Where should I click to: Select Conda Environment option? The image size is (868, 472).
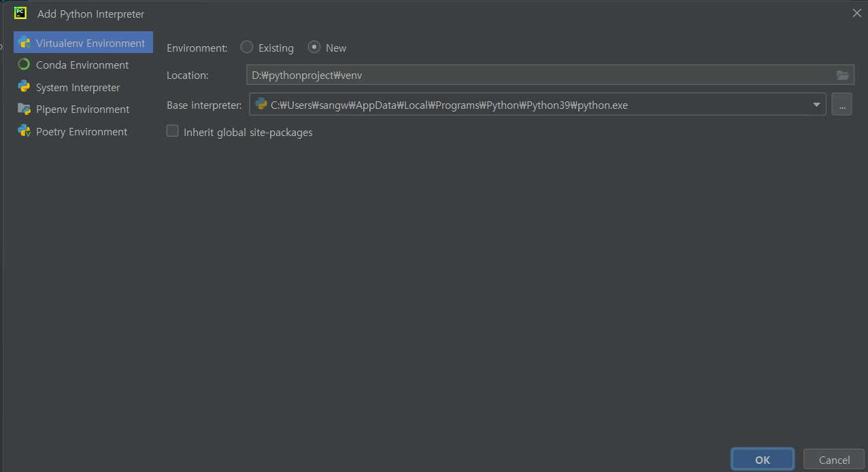82,65
